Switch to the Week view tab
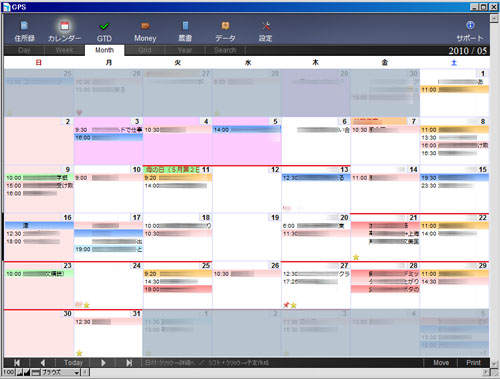The height and width of the screenshot is (379, 500). pos(64,50)
